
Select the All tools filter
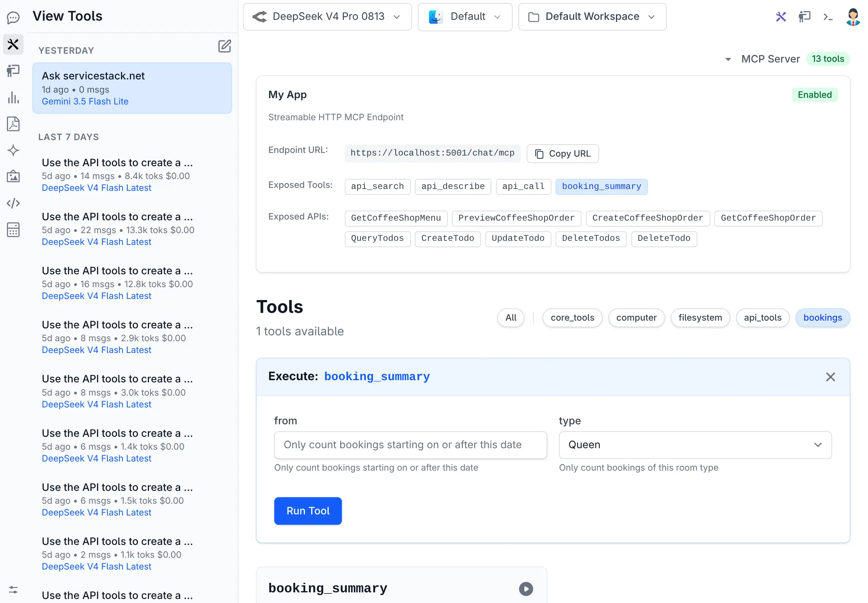pos(511,318)
